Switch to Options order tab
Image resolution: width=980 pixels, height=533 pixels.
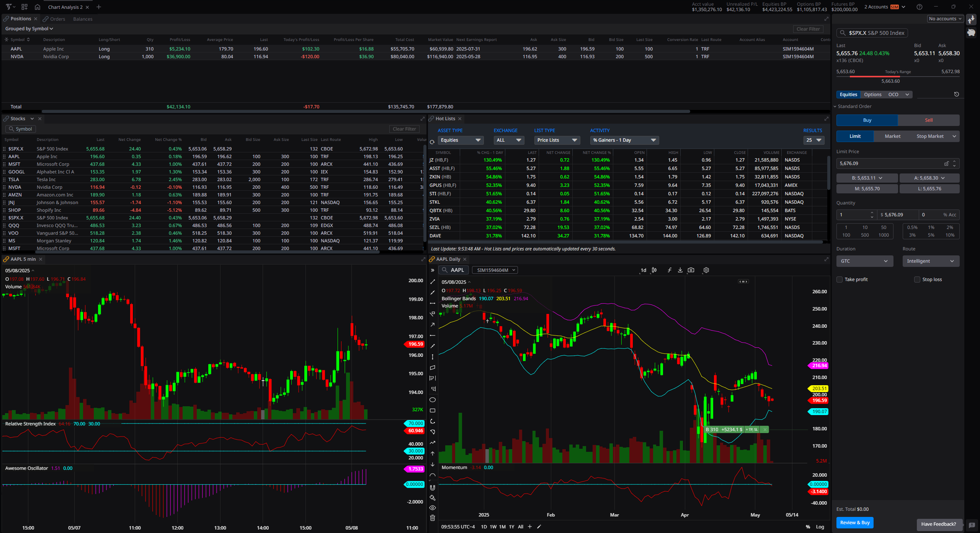point(872,95)
